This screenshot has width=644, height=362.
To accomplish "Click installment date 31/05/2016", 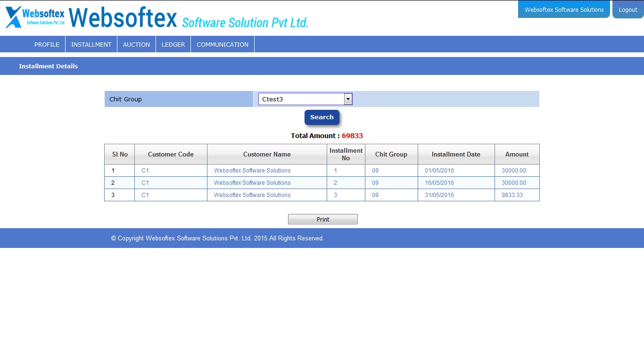I will pos(439,195).
